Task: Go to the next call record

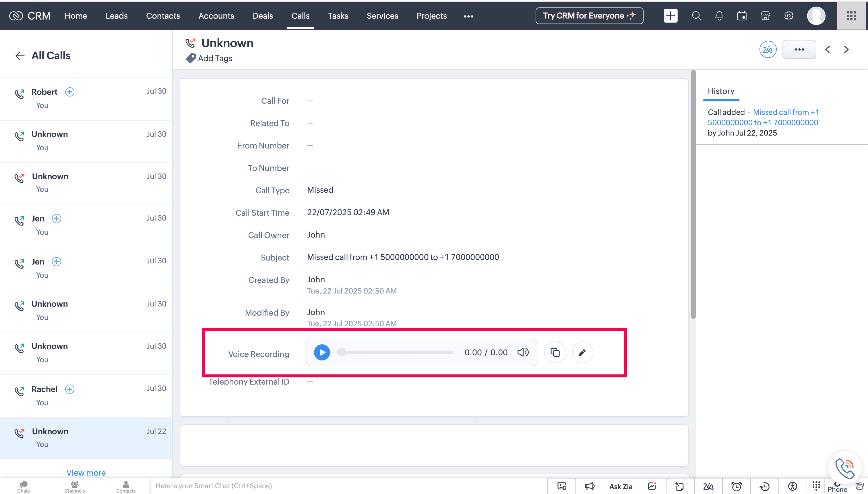Action: click(x=846, y=49)
